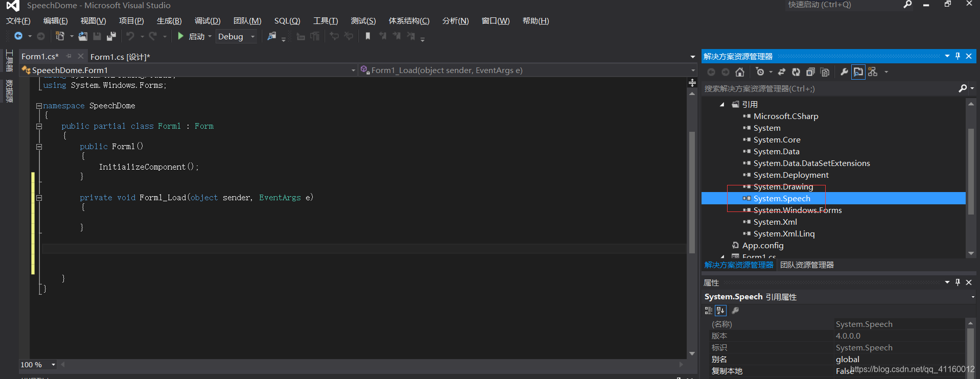Click the Find in Files toolbar icon
This screenshot has width=980, height=379.
(x=271, y=36)
